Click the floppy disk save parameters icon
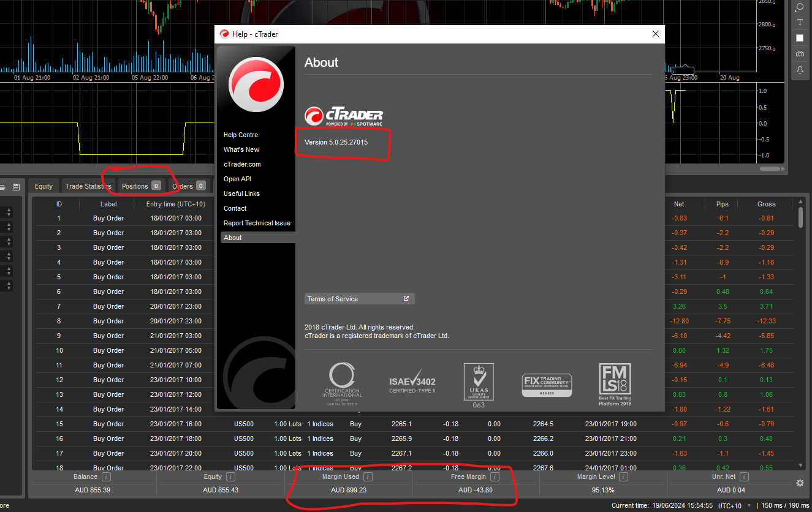 [x=17, y=186]
